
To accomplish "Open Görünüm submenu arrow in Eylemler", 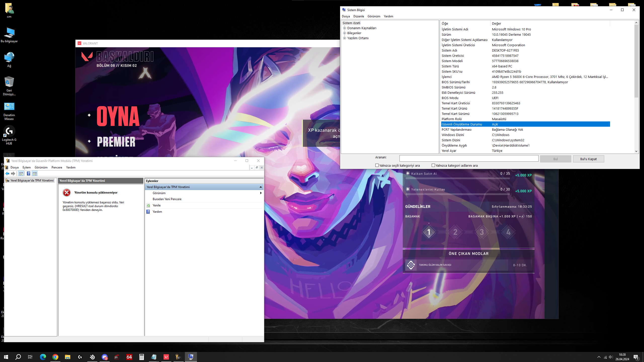I will point(261,193).
